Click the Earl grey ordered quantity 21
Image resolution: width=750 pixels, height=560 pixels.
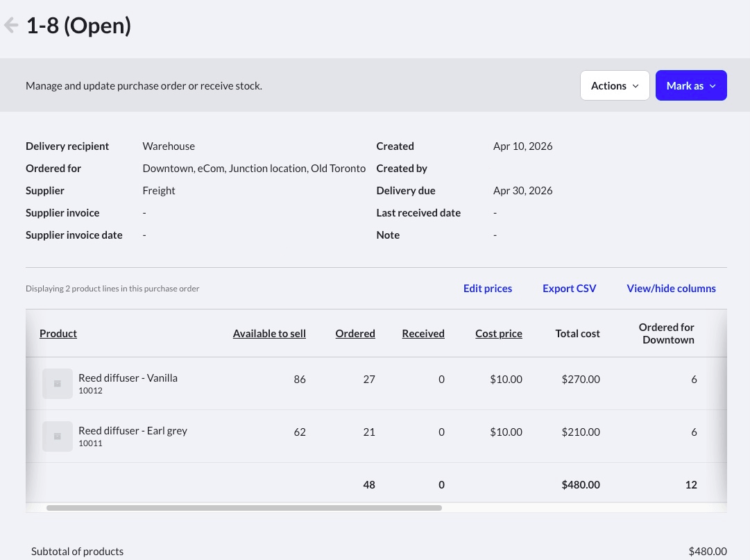click(369, 432)
